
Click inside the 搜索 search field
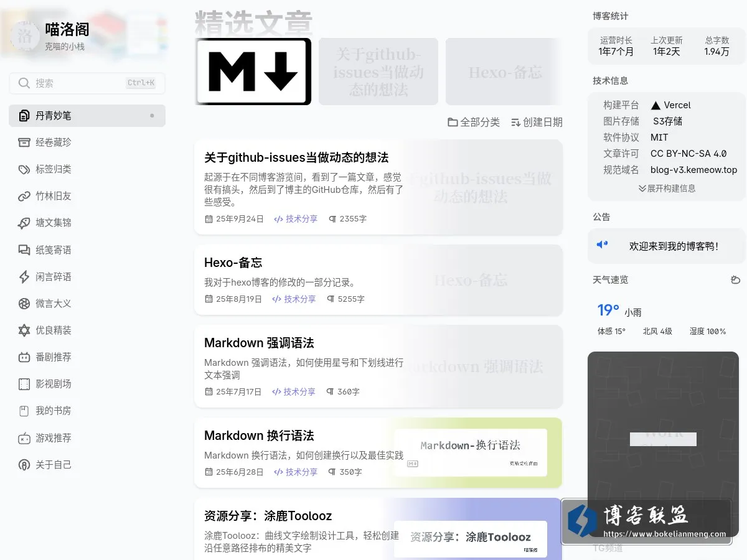[87, 83]
